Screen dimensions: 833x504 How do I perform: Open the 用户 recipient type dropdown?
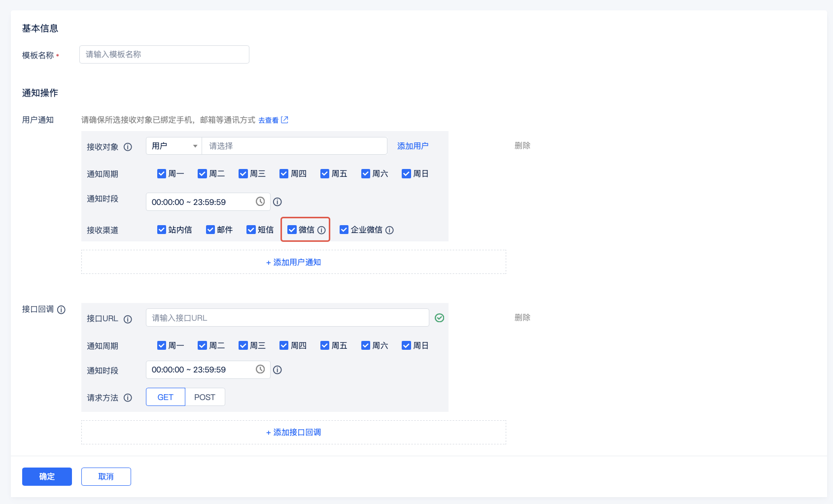(x=174, y=146)
